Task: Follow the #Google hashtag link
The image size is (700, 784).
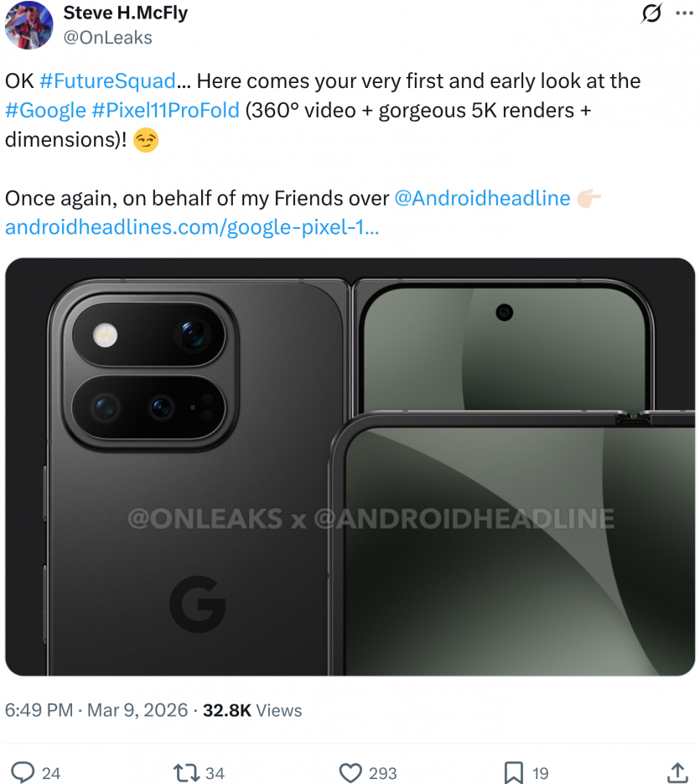Action: coord(45,110)
